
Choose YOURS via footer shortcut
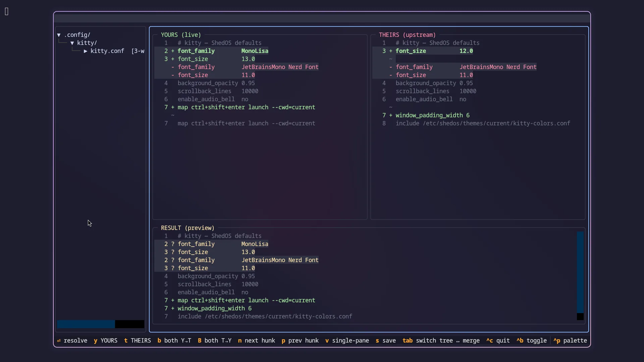tap(106, 341)
